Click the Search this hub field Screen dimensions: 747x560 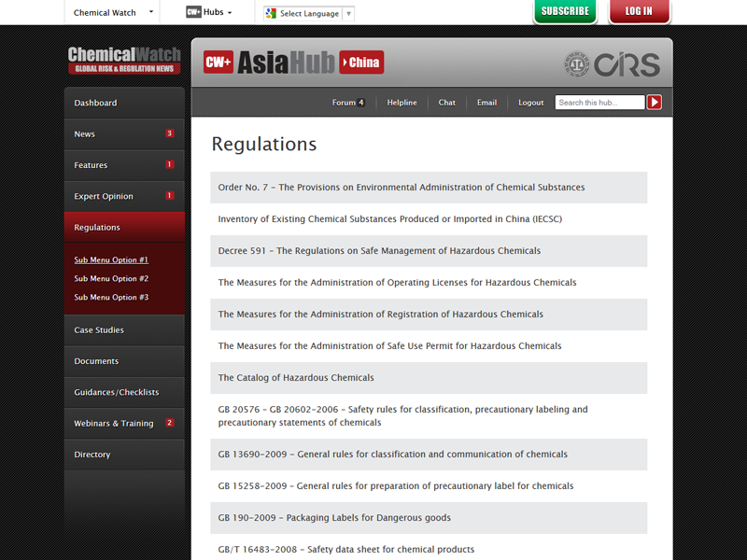599,103
